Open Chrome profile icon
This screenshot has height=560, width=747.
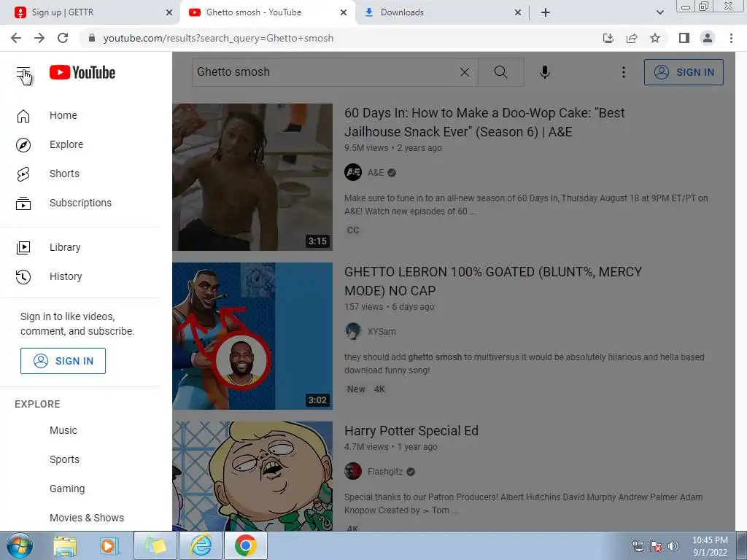[708, 38]
